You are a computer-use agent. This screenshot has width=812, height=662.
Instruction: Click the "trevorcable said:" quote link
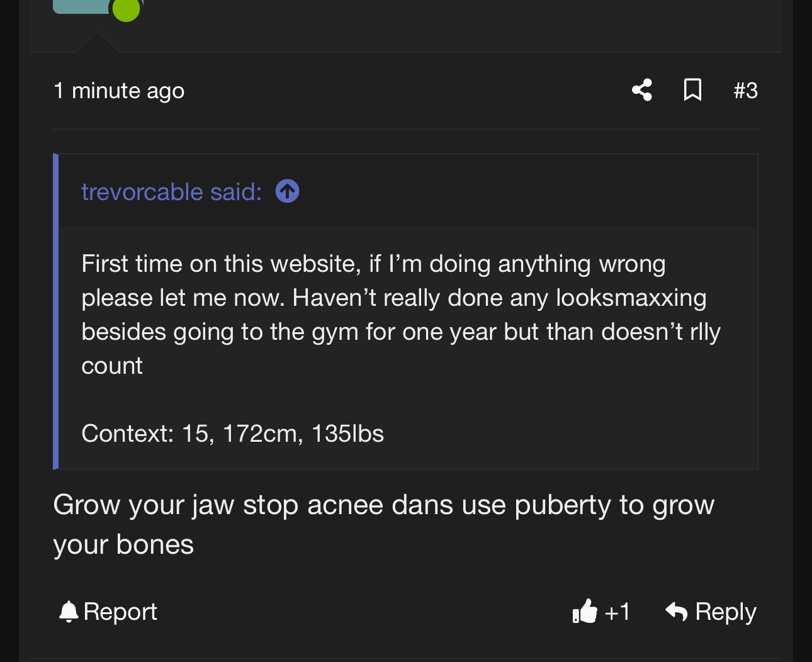click(171, 191)
